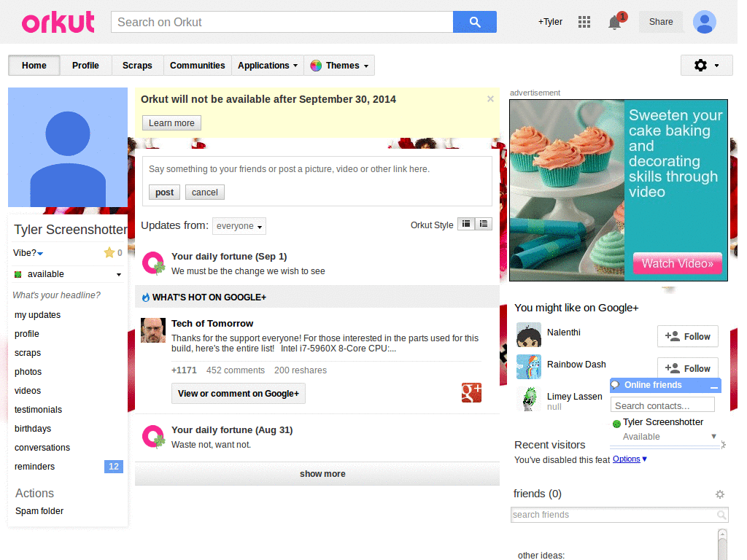Edit the What's your headline field
This screenshot has height=560, width=747.
click(x=57, y=295)
